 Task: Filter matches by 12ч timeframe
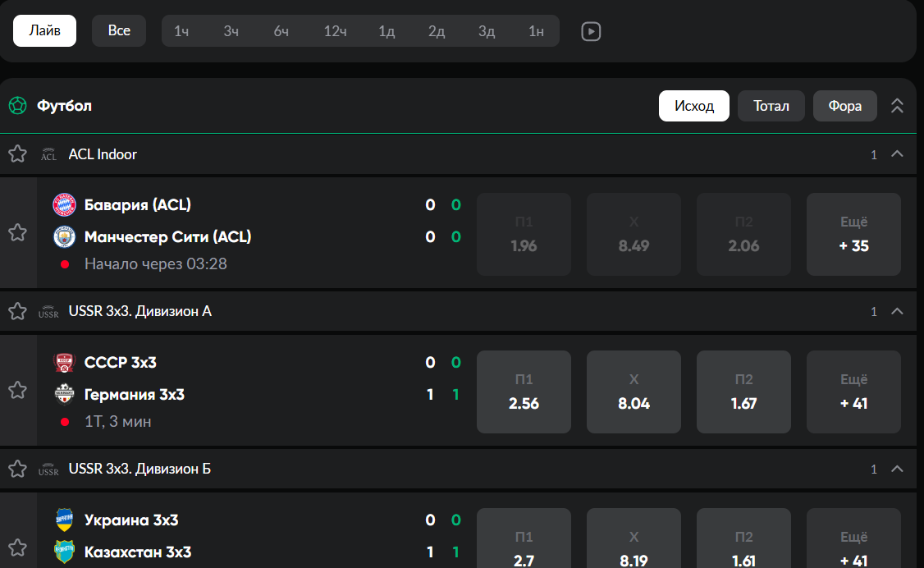(x=335, y=31)
